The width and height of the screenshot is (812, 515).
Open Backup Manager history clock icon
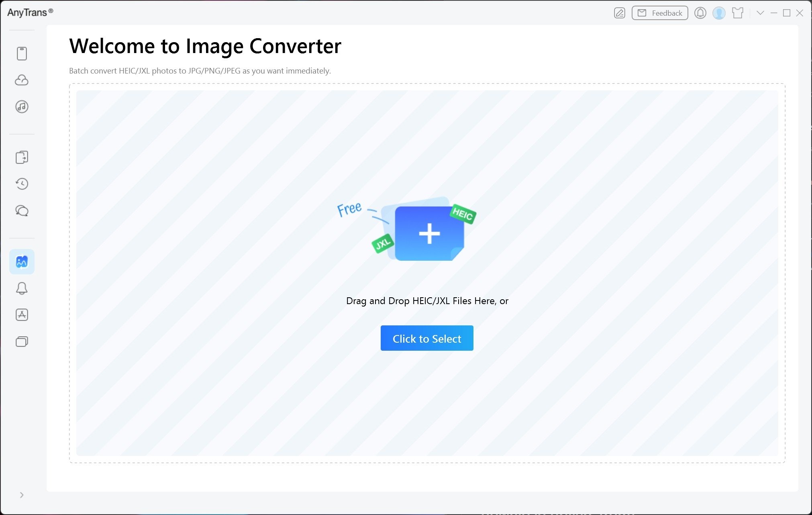click(22, 184)
